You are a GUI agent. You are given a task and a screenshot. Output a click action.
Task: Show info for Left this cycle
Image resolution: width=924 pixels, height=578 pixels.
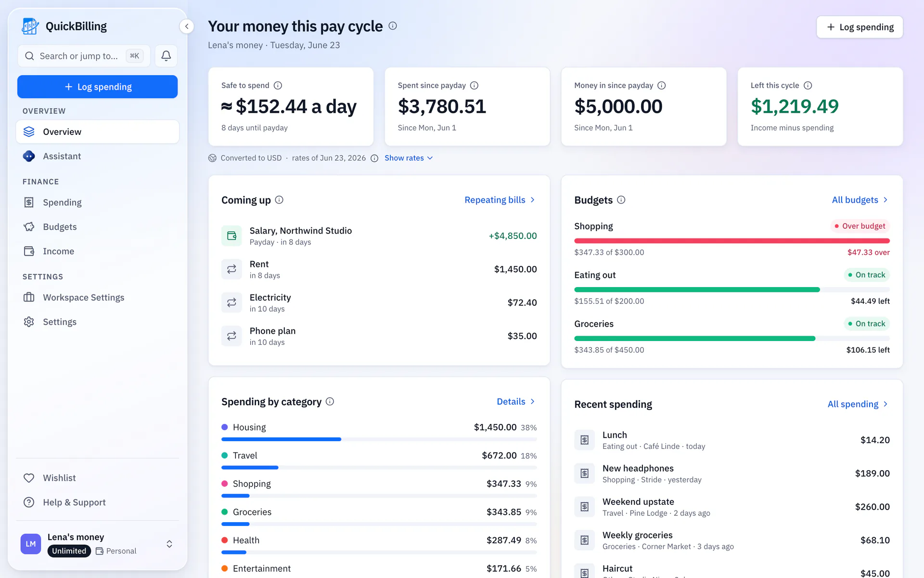point(808,85)
